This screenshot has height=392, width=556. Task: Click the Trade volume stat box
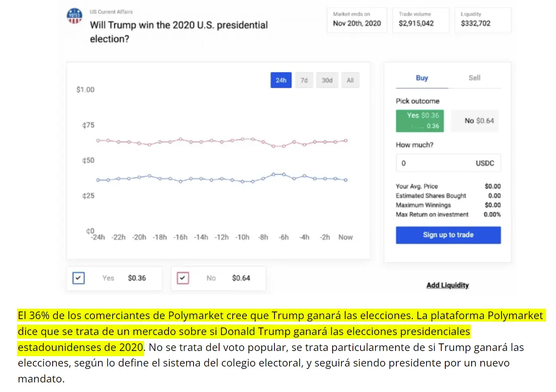tap(420, 20)
